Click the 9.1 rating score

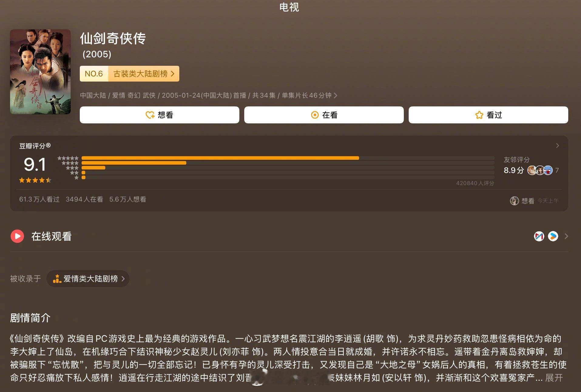pos(35,165)
